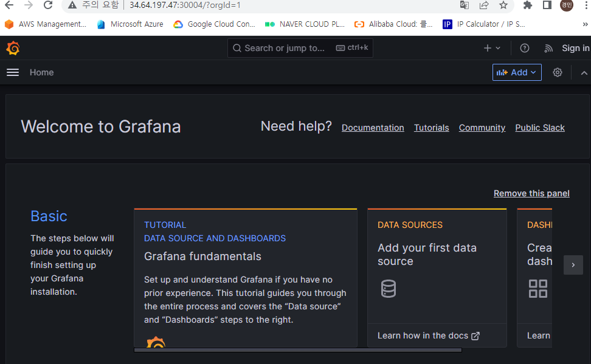The image size is (591, 364).
Task: Click the user profile avatar
Action: coord(567,5)
